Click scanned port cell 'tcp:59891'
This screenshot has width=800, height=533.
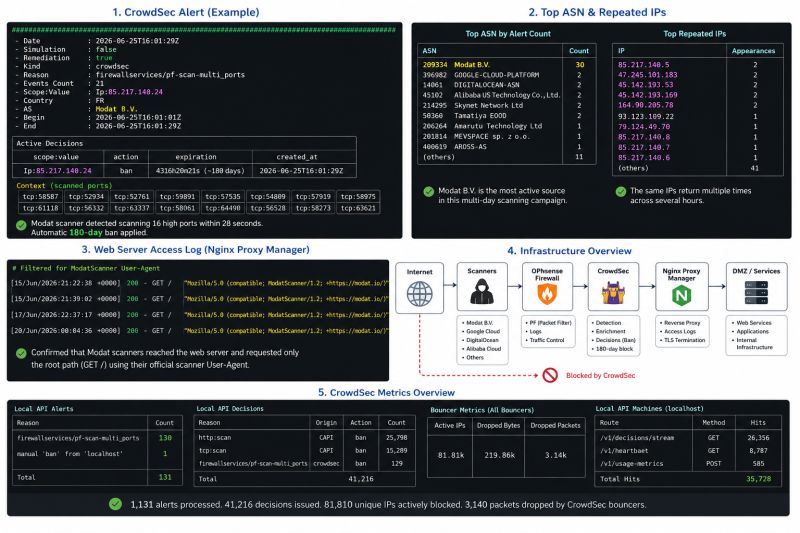[177, 196]
